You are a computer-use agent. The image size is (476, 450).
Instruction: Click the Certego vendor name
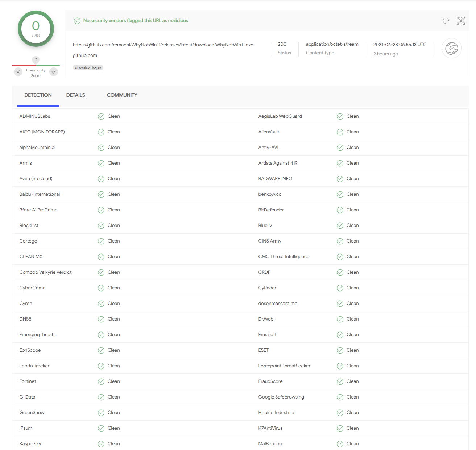click(28, 241)
